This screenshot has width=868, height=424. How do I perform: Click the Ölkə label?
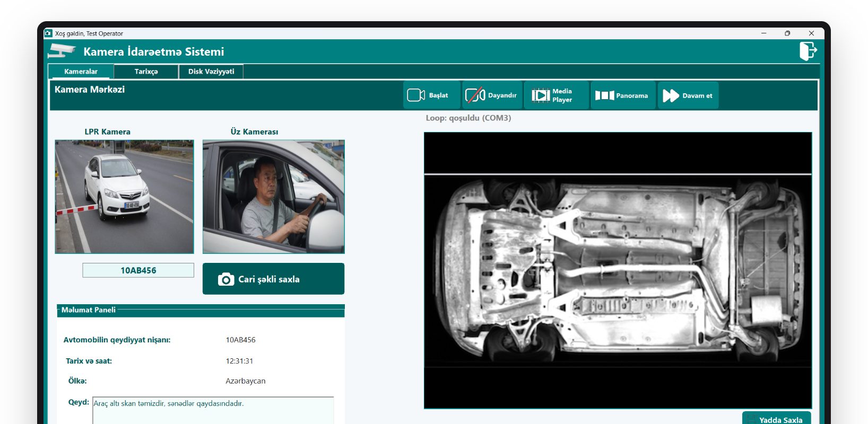tap(77, 381)
